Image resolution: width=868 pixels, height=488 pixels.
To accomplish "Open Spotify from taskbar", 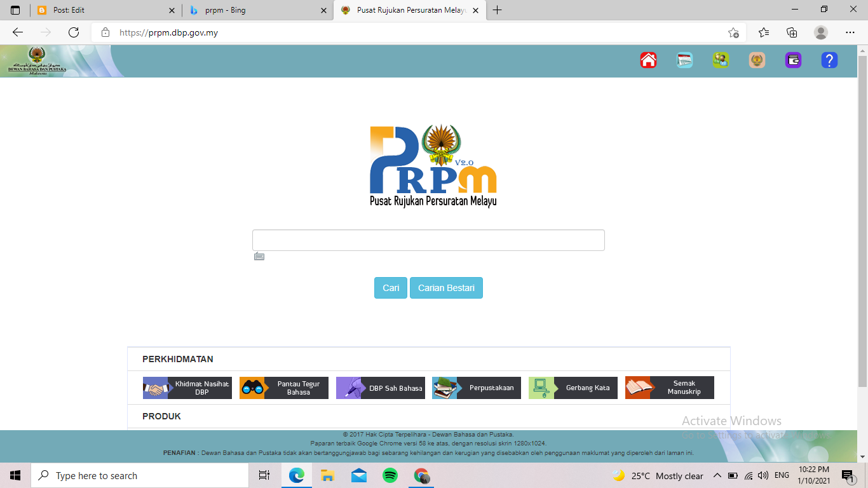I will (x=390, y=475).
